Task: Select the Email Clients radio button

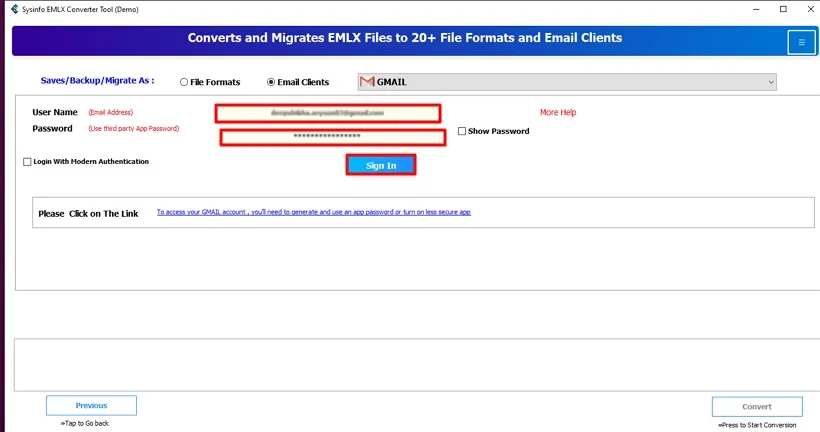Action: (271, 82)
